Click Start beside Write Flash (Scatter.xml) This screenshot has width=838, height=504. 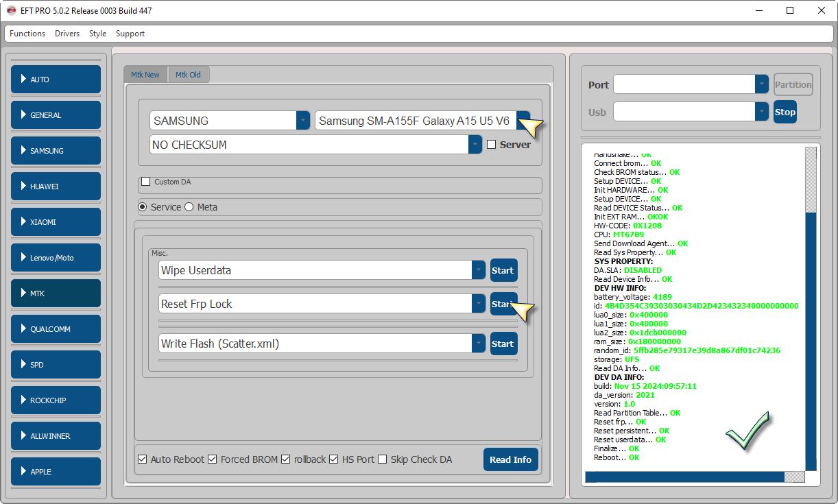[x=504, y=344]
